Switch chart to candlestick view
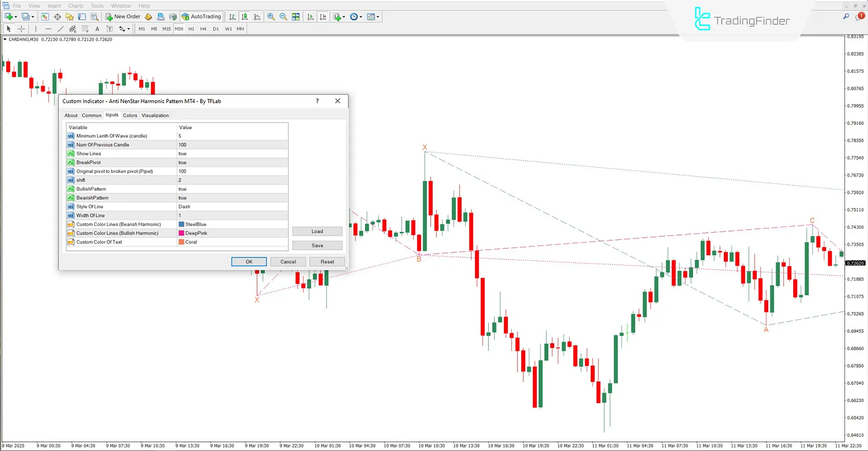 click(x=245, y=17)
